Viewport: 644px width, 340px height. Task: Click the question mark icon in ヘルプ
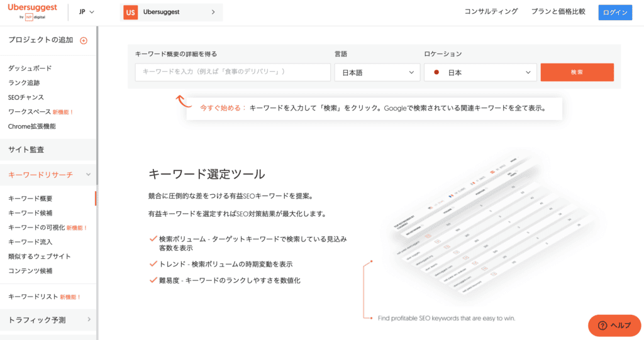602,326
